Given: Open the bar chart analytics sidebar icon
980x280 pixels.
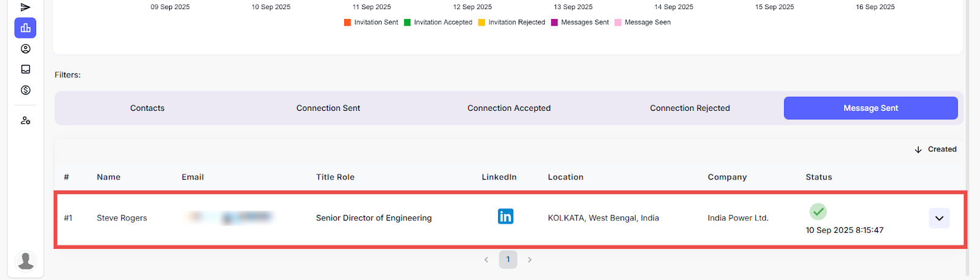Looking at the screenshot, I should (25, 28).
